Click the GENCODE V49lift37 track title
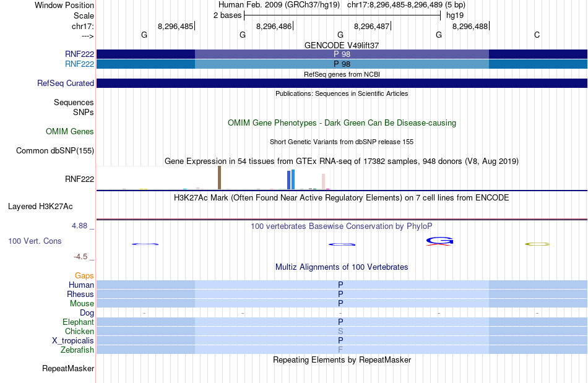Viewport: 588px width, 383px height. point(342,45)
